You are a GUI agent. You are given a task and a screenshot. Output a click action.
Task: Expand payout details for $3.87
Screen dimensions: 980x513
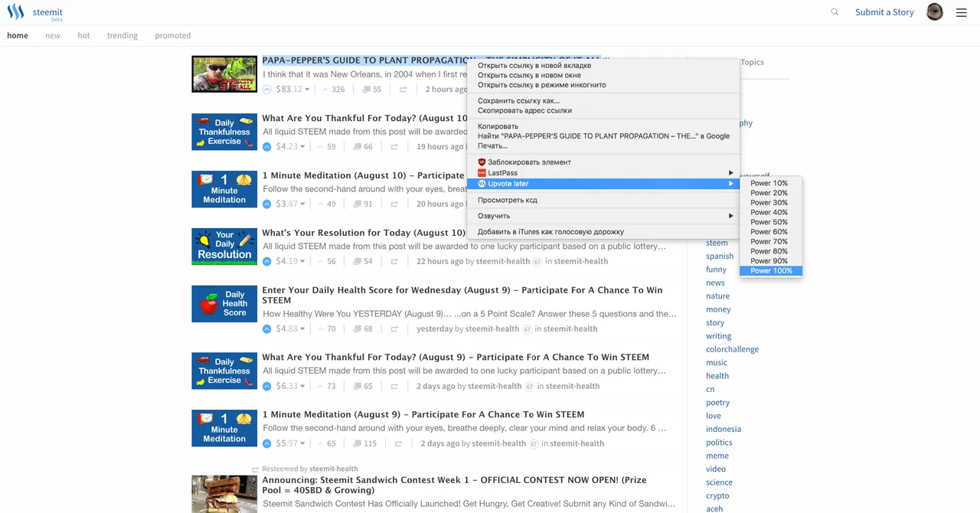302,204
